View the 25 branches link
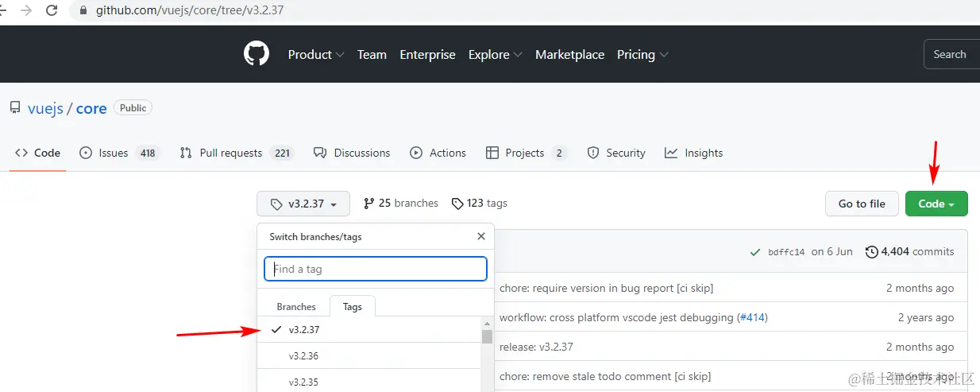 [401, 204]
